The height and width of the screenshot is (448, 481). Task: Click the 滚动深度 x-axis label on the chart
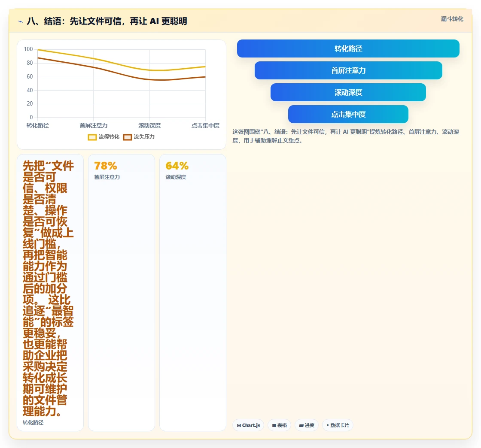tap(149, 125)
